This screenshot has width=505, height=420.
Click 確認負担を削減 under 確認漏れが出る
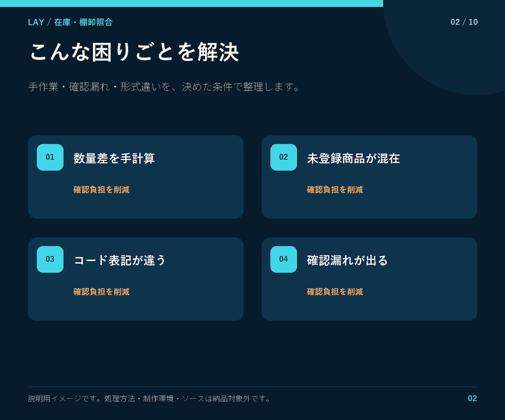(x=335, y=292)
